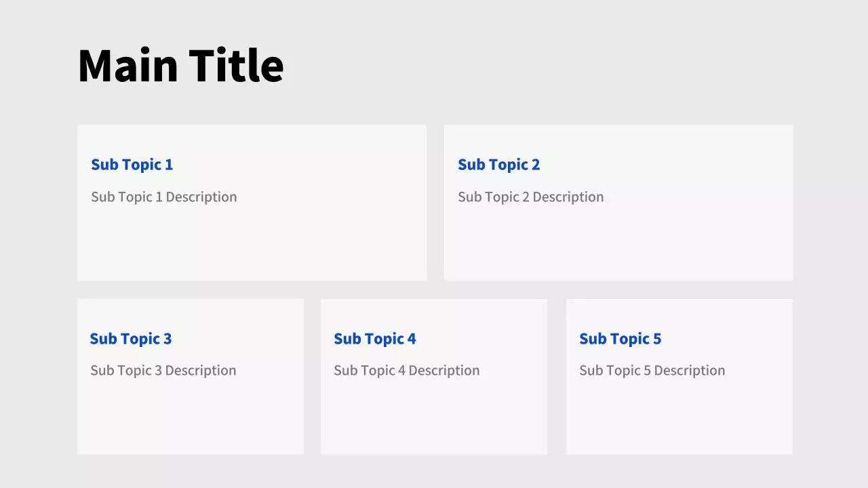Click the gap between Sub Topic 1 and 2 cards
The width and height of the screenshot is (868, 488).
(435, 202)
